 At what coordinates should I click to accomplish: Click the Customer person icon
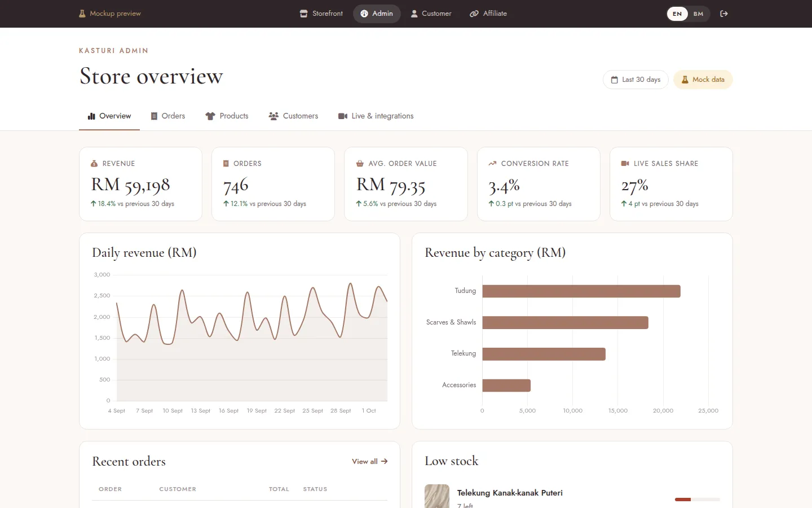click(414, 14)
